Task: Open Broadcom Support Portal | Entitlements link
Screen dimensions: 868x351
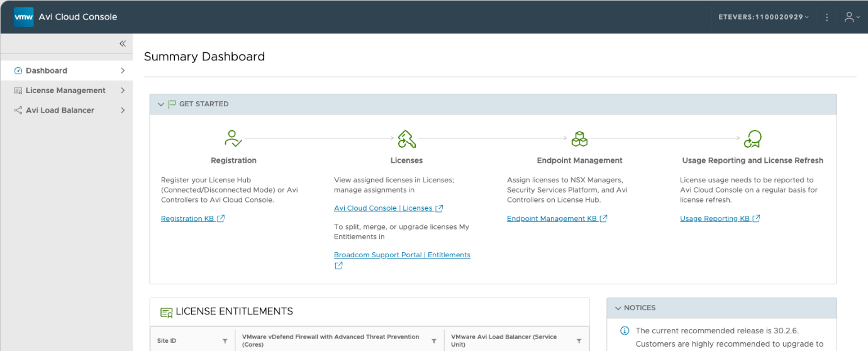Action: [x=402, y=255]
